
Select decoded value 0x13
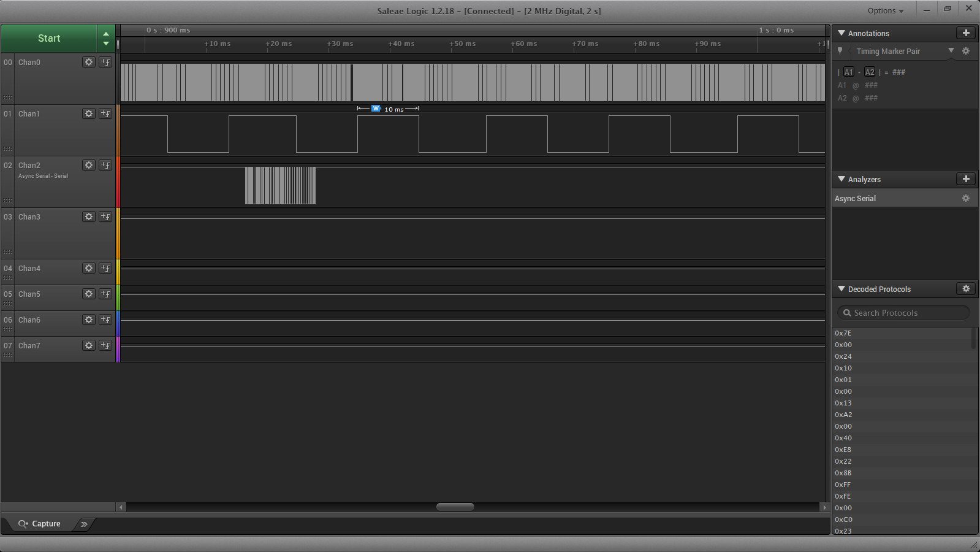[x=843, y=403]
